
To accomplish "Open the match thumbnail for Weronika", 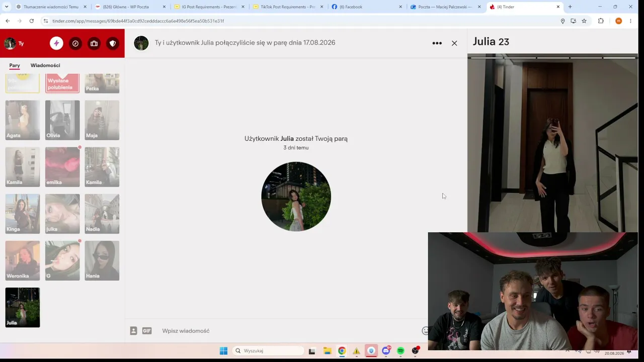I will coord(23,260).
